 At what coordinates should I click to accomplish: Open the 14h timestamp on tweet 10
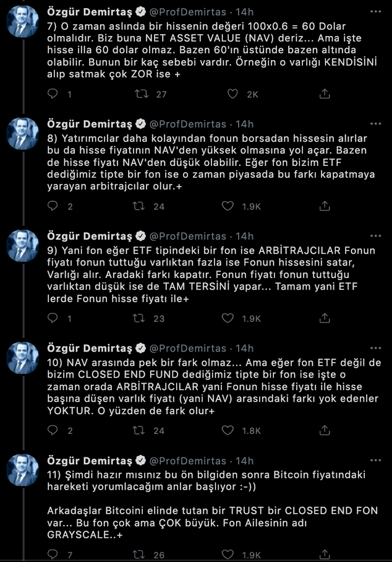tap(245, 348)
